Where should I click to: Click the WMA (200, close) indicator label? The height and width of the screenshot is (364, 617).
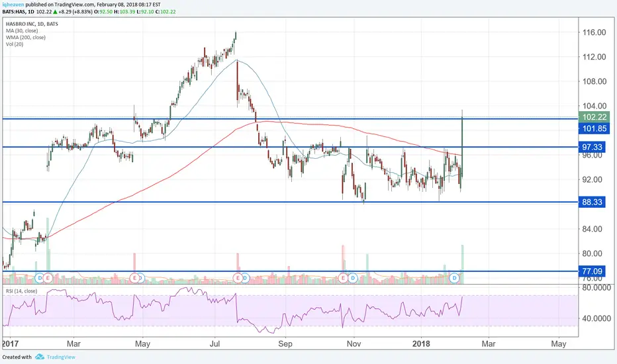click(x=26, y=37)
